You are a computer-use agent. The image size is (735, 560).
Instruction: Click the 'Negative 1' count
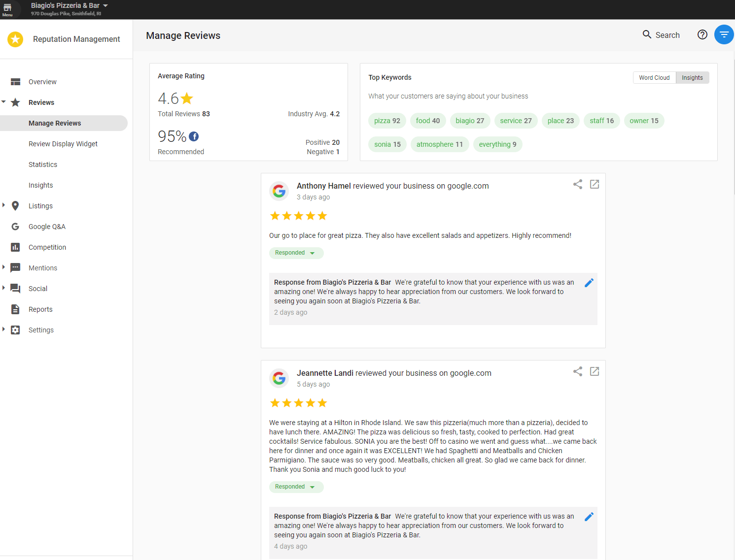pyautogui.click(x=323, y=152)
